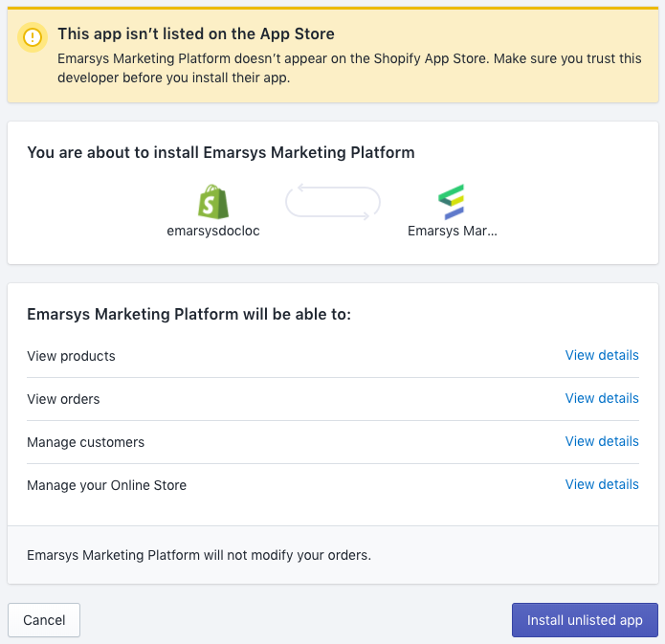Click the banner's 'Emarsys Marketing Platform doesn't appear' description
The image size is (665, 644).
[x=349, y=68]
